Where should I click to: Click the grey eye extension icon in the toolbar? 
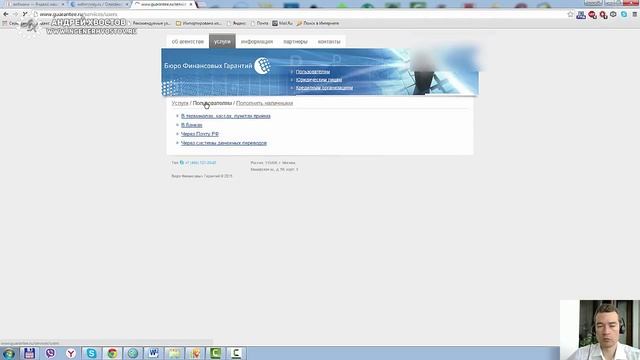click(613, 14)
